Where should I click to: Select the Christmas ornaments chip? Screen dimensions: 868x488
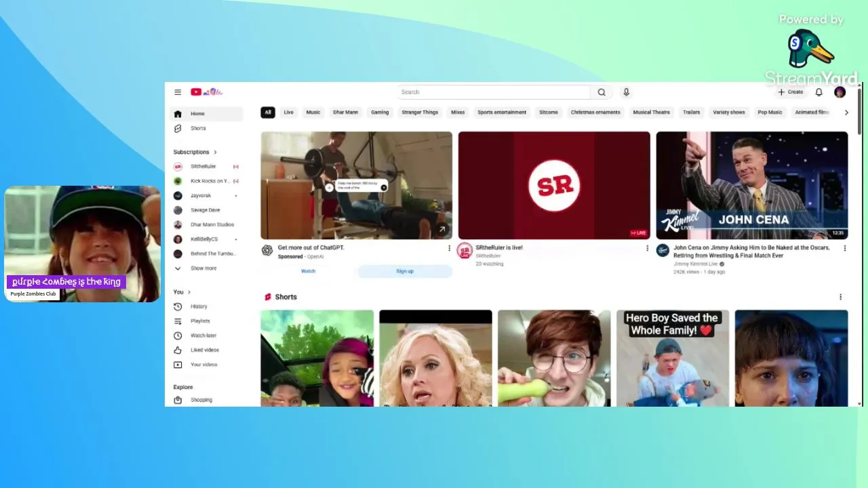(x=595, y=113)
